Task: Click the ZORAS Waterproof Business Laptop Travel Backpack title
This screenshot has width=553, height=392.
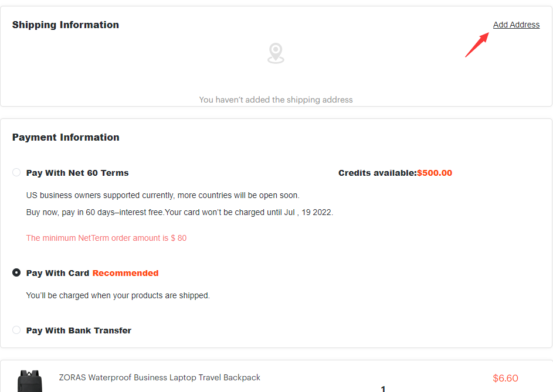Action: (x=160, y=377)
